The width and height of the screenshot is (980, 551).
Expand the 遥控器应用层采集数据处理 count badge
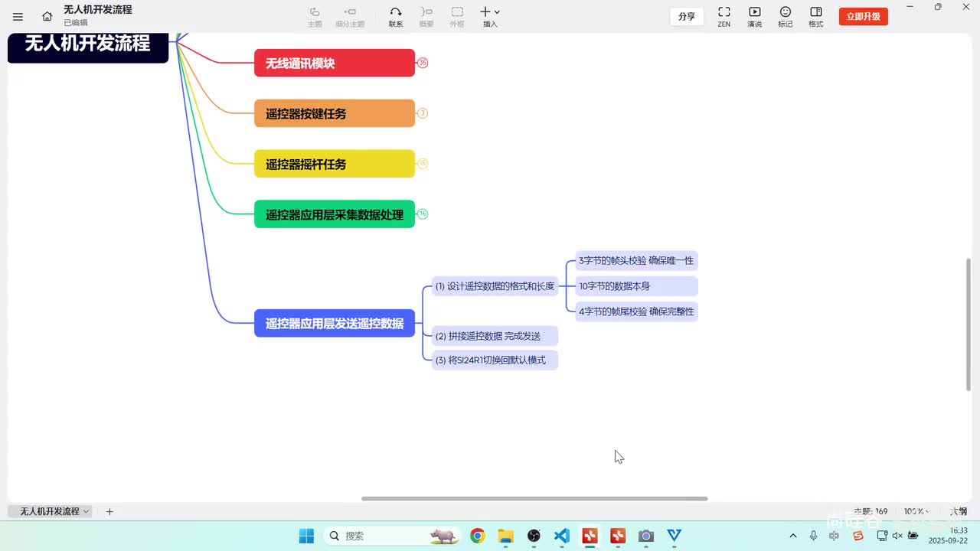point(423,214)
